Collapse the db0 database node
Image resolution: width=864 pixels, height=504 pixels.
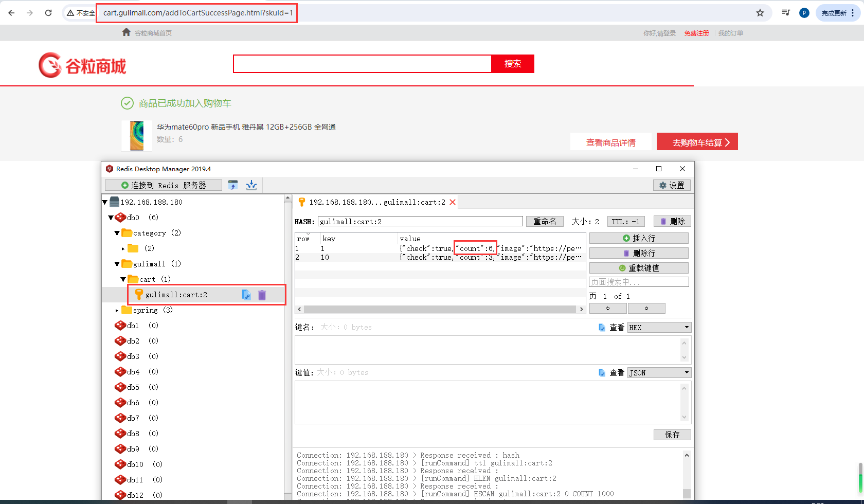coord(111,218)
